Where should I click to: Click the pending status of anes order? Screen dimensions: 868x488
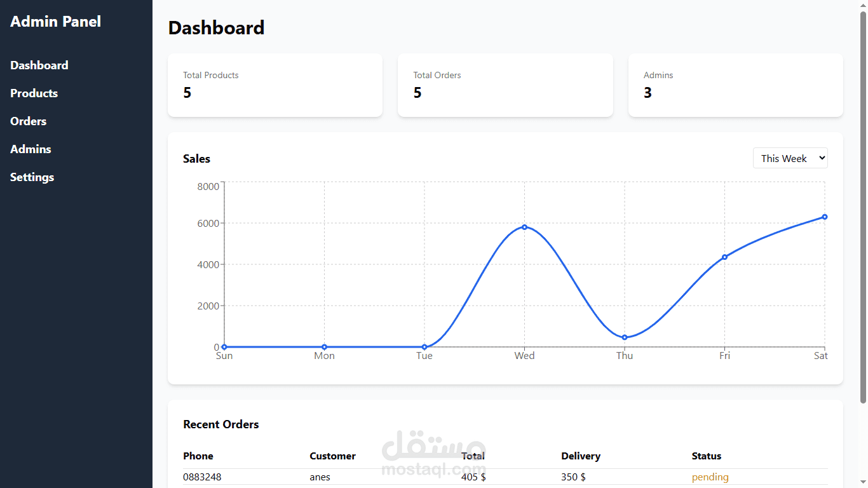(x=710, y=477)
